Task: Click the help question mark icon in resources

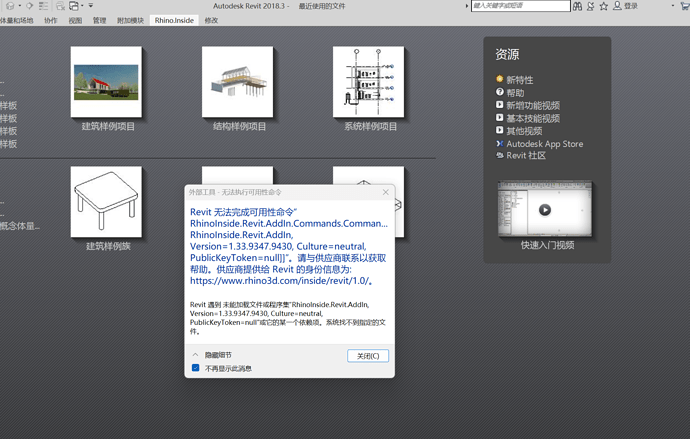Action: click(x=500, y=92)
